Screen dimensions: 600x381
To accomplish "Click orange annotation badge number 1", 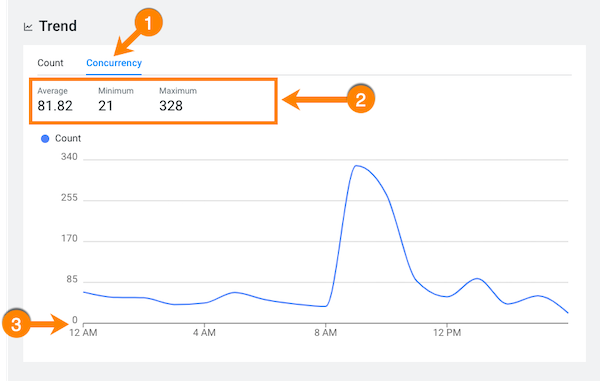I will 148,23.
